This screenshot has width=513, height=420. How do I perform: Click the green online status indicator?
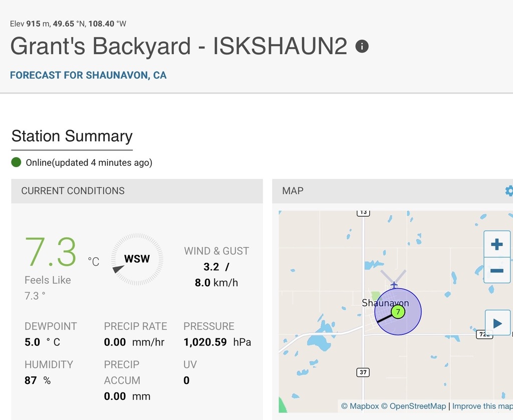[16, 162]
